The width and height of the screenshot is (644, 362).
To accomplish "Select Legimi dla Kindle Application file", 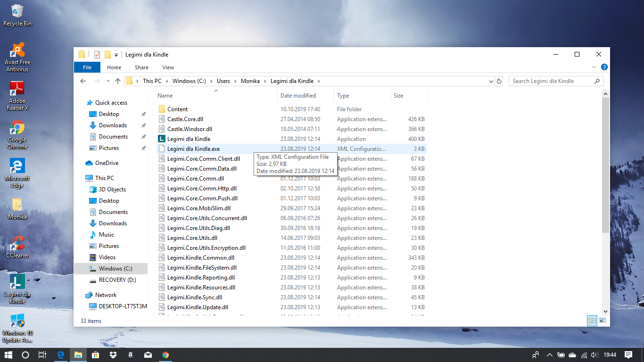I will pyautogui.click(x=189, y=139).
